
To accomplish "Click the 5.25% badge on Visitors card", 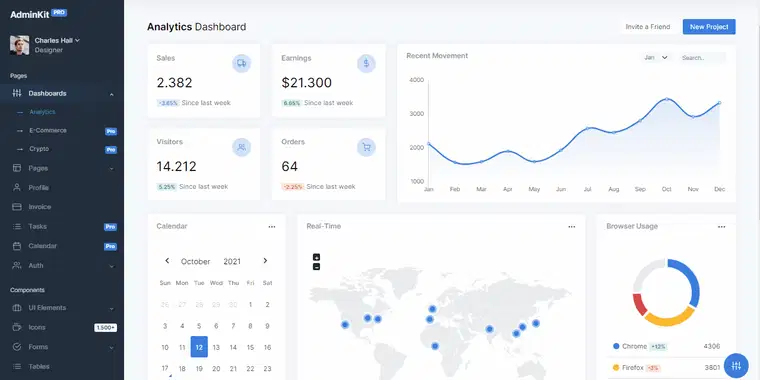I will click(167, 187).
